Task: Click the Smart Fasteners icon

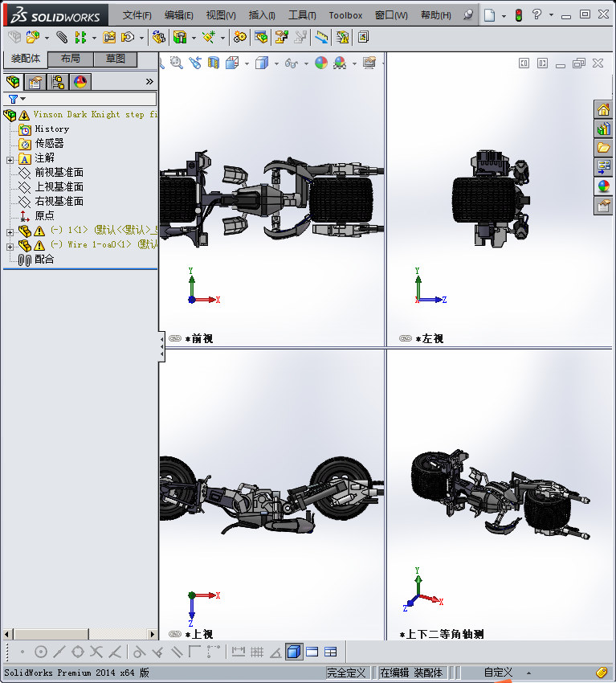Action: pos(109,38)
